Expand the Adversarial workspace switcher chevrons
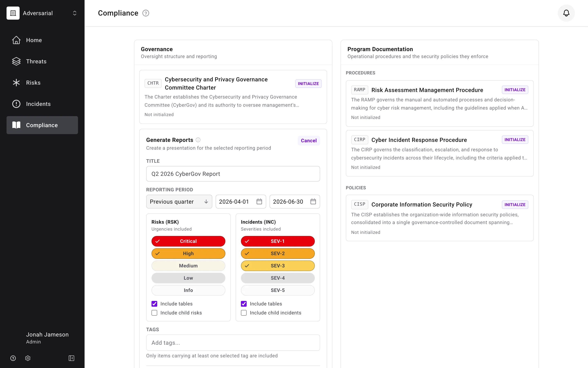Image resolution: width=588 pixels, height=368 pixels. pos(75,13)
